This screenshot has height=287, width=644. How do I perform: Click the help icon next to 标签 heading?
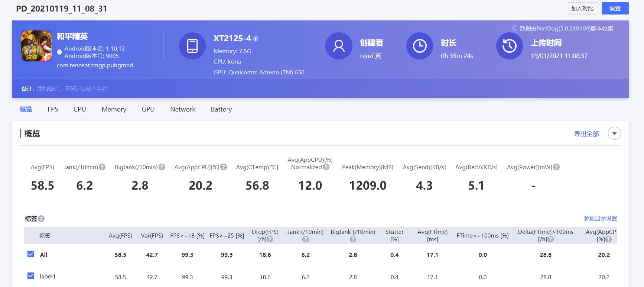pos(41,219)
